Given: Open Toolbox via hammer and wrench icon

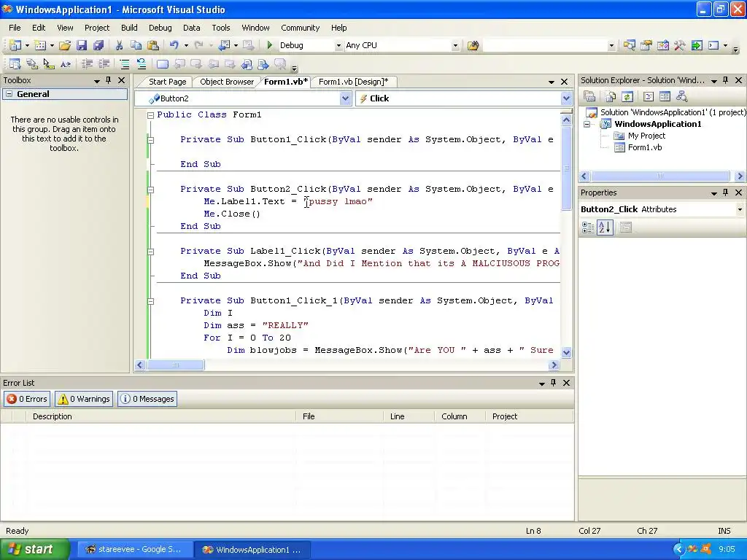Looking at the screenshot, I should point(680,45).
